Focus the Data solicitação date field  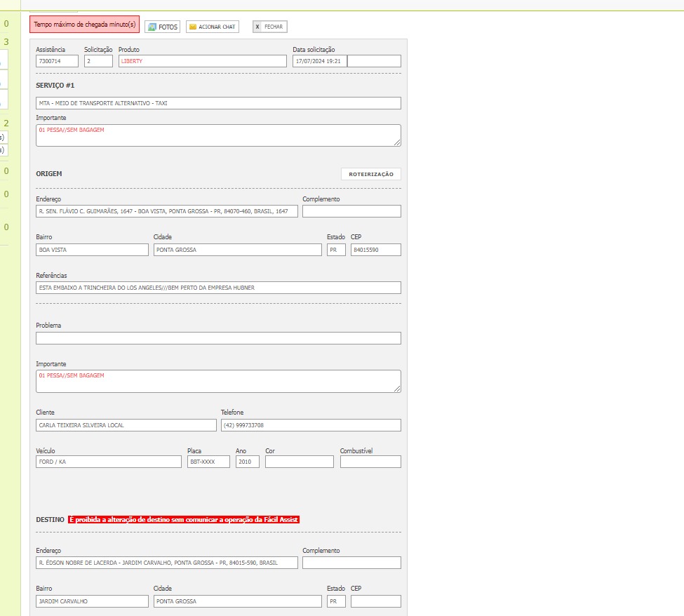tap(319, 61)
